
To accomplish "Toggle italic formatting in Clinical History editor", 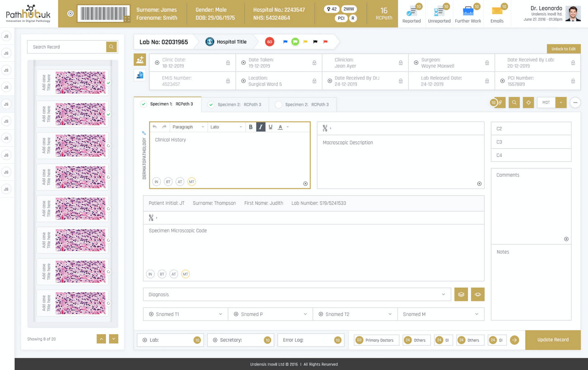I will tap(261, 127).
